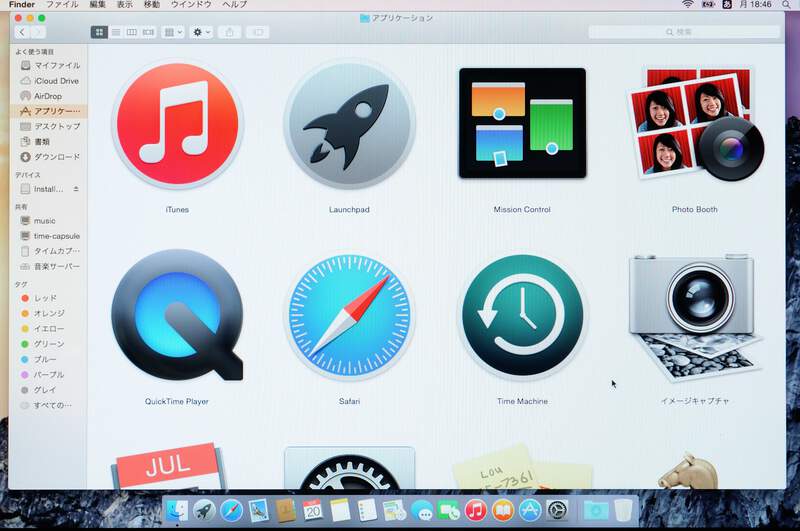The width and height of the screenshot is (800, 531).
Task: Select the music shared computer in sidebar
Action: coord(48,221)
